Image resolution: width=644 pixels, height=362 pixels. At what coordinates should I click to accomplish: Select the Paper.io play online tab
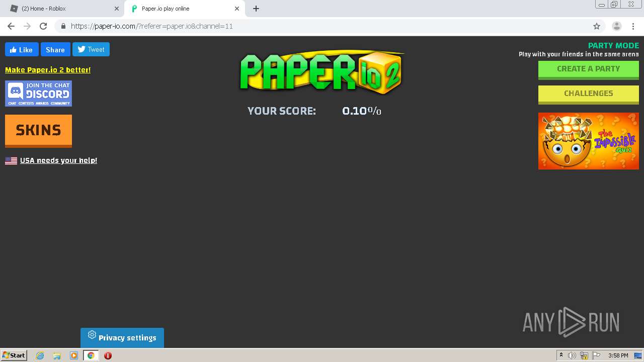coord(183,9)
